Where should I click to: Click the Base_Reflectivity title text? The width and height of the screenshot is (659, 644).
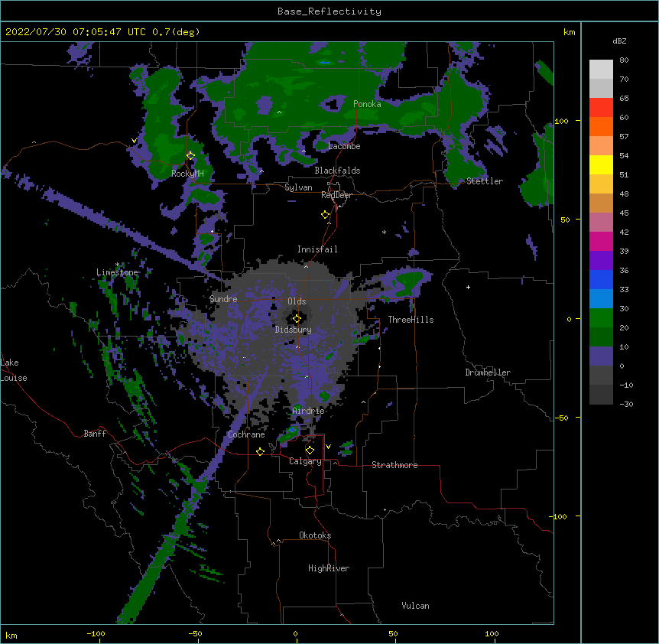(x=329, y=11)
